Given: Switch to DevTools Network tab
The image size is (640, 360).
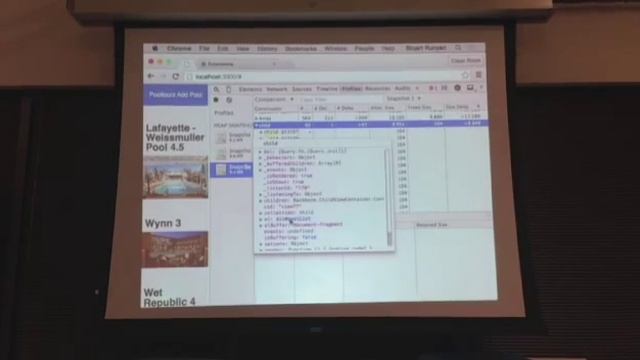Looking at the screenshot, I should pos(277,89).
